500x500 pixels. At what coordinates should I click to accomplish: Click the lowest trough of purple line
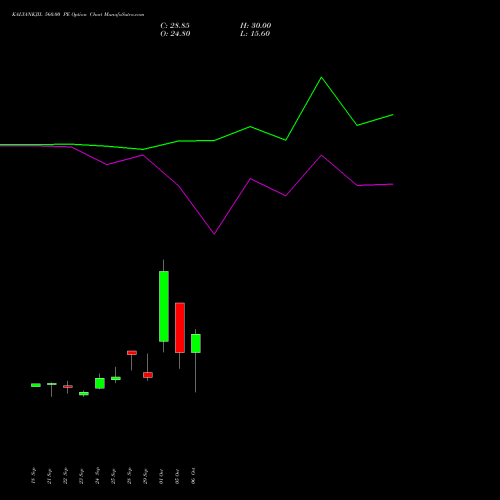(214, 234)
